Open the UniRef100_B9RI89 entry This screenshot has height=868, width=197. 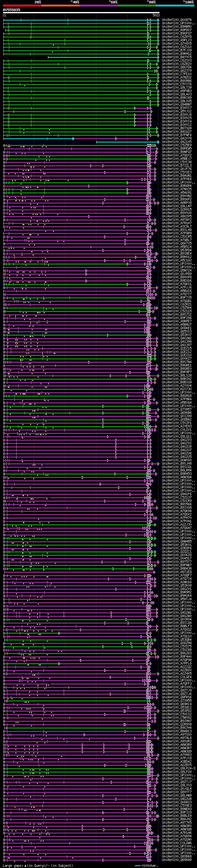coord(177,98)
